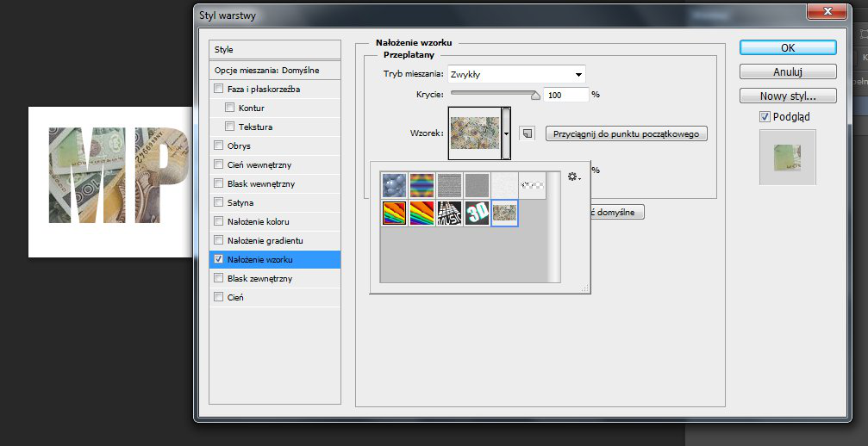Enable the Cień wewnętrzny checkbox
Image resolution: width=868 pixels, height=446 pixels.
click(x=218, y=164)
